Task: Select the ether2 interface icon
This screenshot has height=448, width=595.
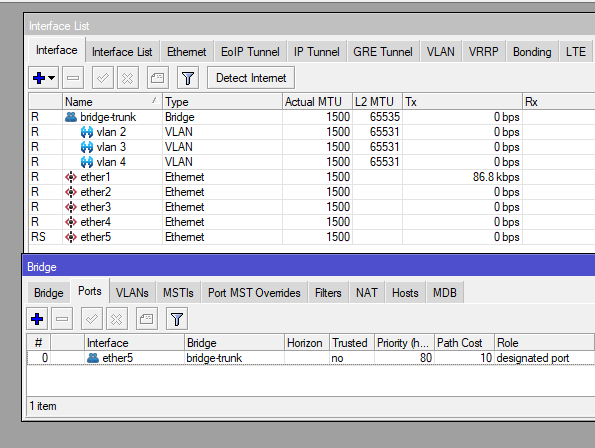Action: pyautogui.click(x=71, y=192)
